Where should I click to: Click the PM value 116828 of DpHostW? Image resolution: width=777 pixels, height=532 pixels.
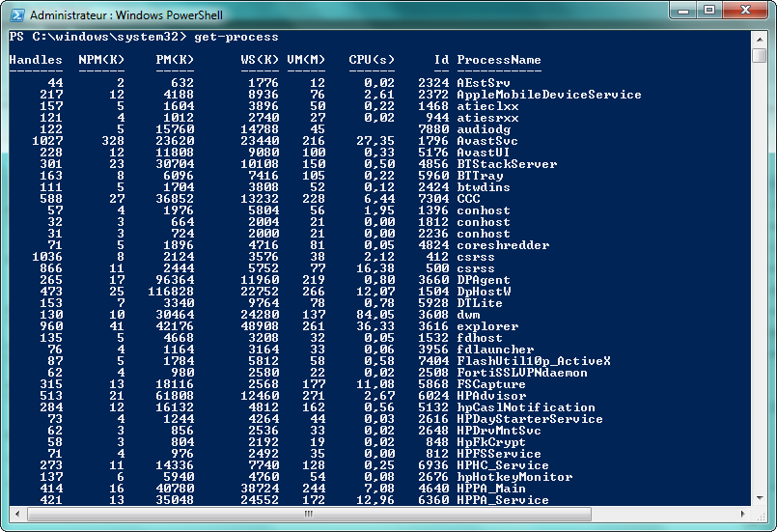click(171, 292)
